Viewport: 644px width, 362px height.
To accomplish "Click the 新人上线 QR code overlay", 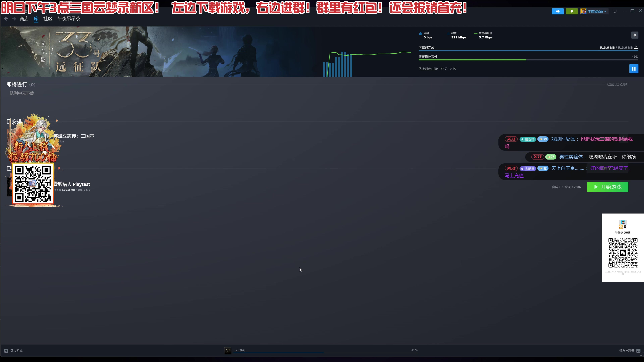I will 33,184.
